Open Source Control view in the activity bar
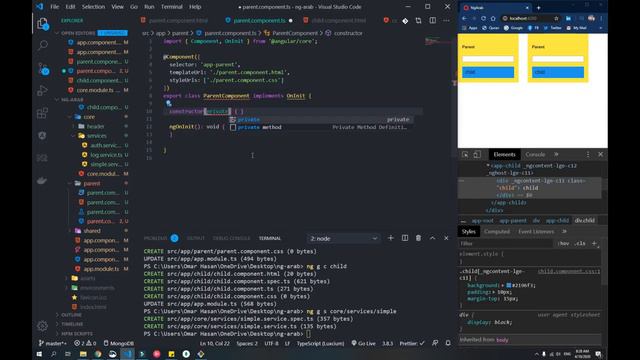 pyautogui.click(x=42, y=69)
